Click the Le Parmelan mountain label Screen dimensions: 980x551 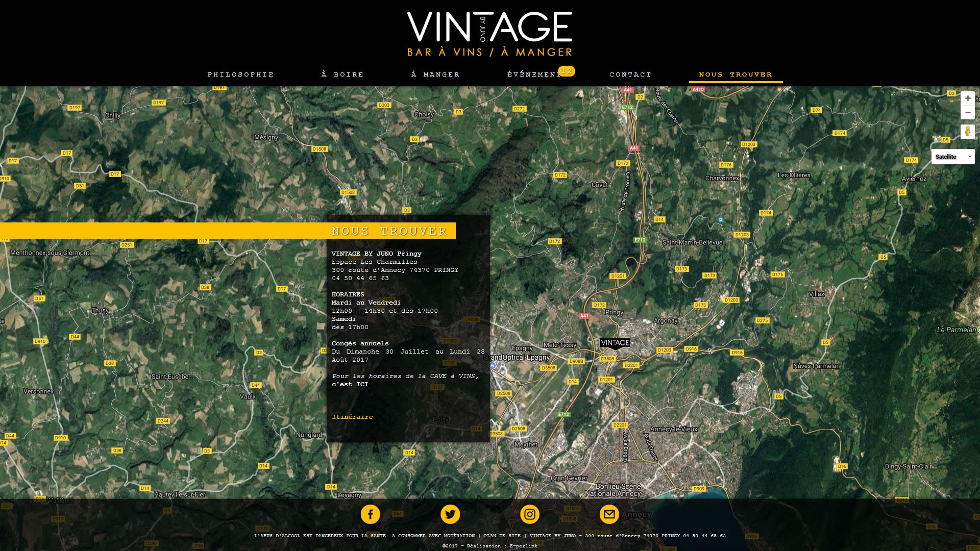(x=957, y=330)
